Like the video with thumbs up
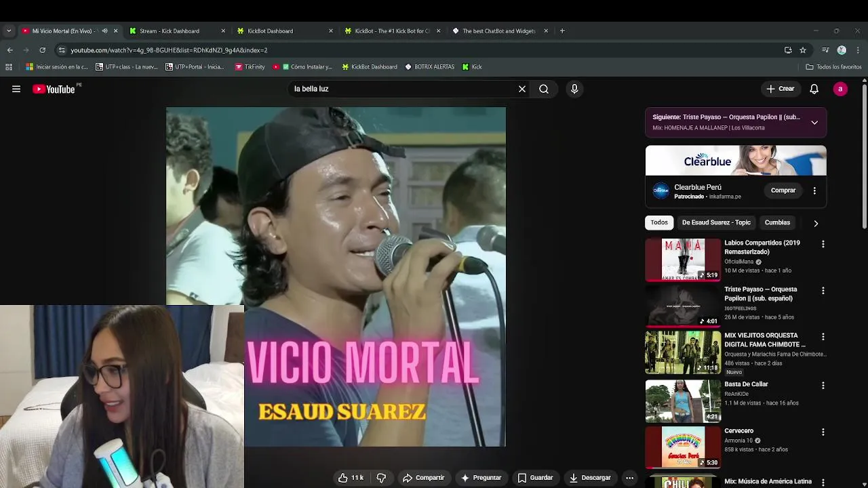Viewport: 868px width, 488px height. (x=351, y=478)
